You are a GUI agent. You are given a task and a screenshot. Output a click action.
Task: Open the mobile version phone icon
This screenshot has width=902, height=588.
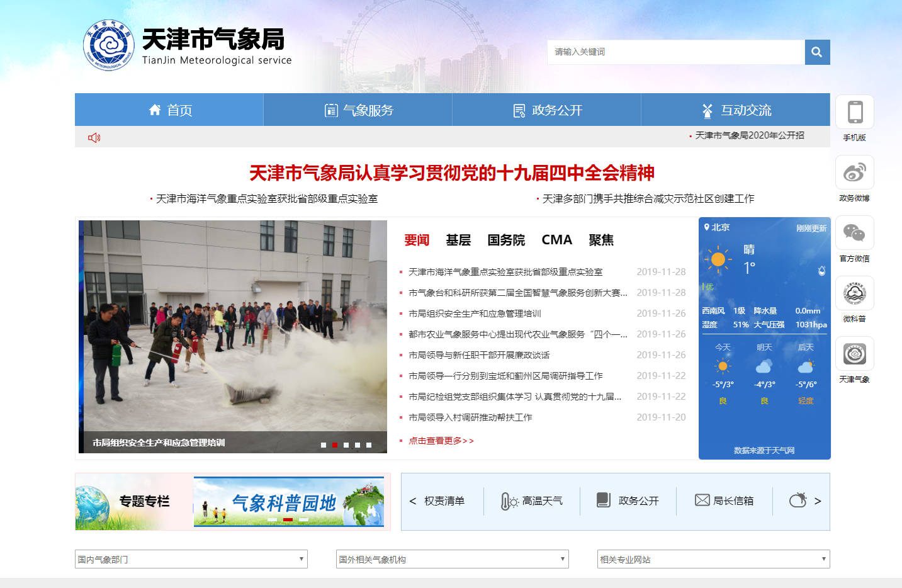854,113
